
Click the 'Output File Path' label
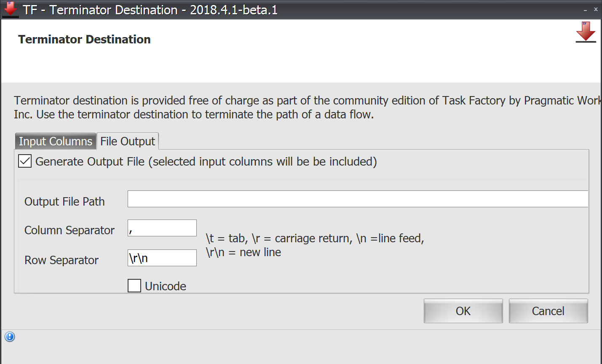(64, 202)
